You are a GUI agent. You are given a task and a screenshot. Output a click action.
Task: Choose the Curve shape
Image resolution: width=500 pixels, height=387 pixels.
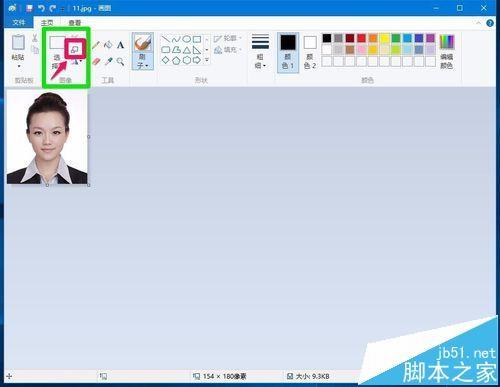point(176,39)
